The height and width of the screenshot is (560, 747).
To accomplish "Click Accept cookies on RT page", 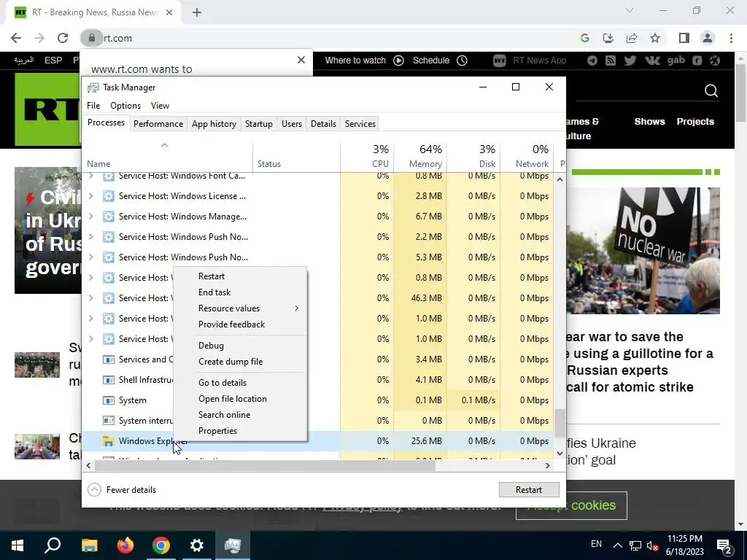I will point(571,506).
